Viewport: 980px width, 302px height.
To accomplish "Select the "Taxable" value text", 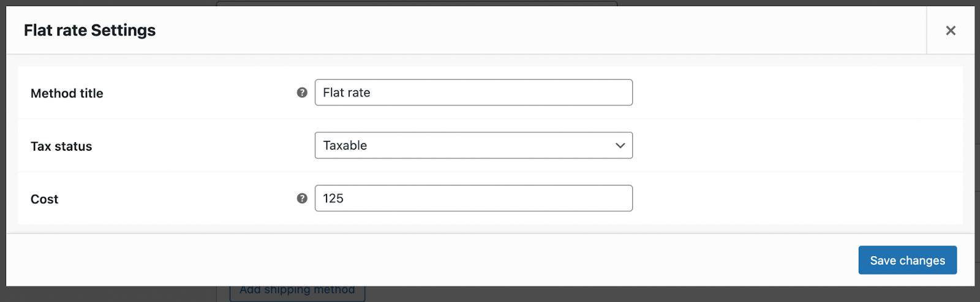I will pos(345,146).
